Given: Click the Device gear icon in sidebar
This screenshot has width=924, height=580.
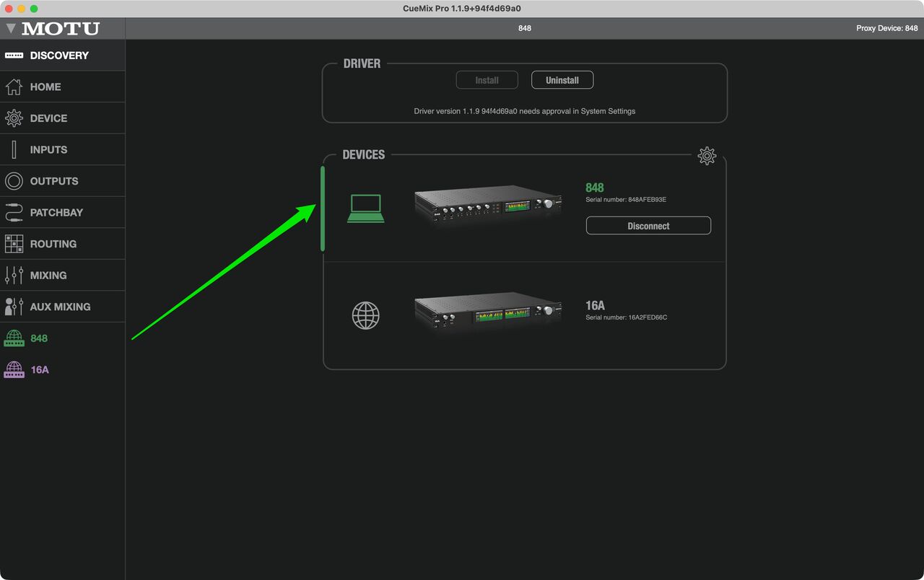Looking at the screenshot, I should click(x=14, y=118).
